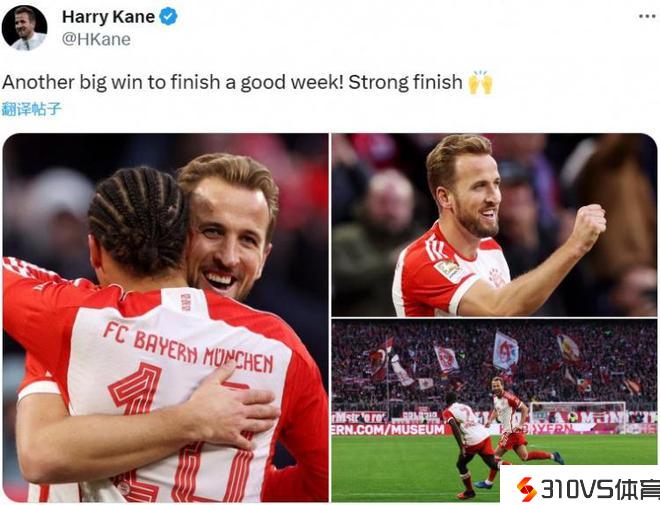Viewport: 660px width, 505px height.
Task: Open the three-dot more options menu
Action: coord(647,17)
